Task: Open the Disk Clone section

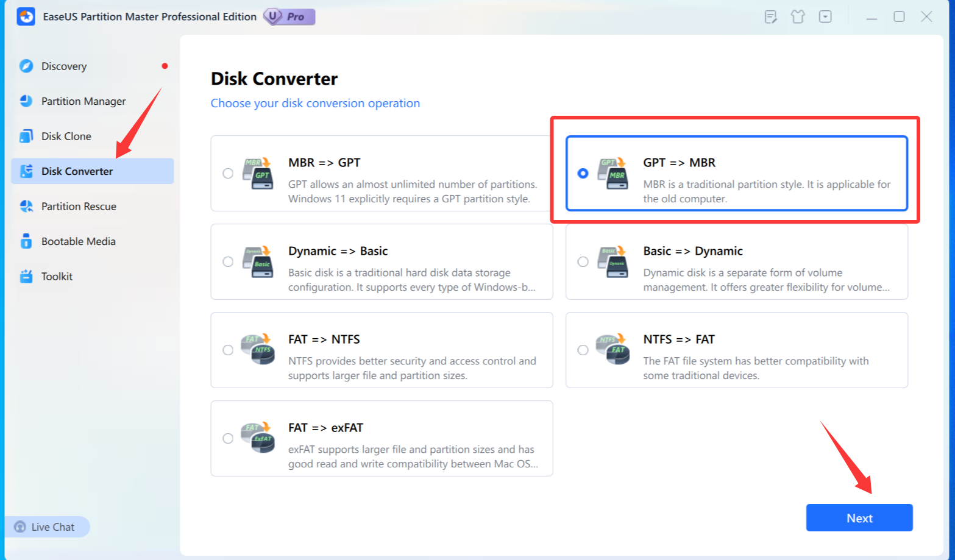Action: coord(93,136)
